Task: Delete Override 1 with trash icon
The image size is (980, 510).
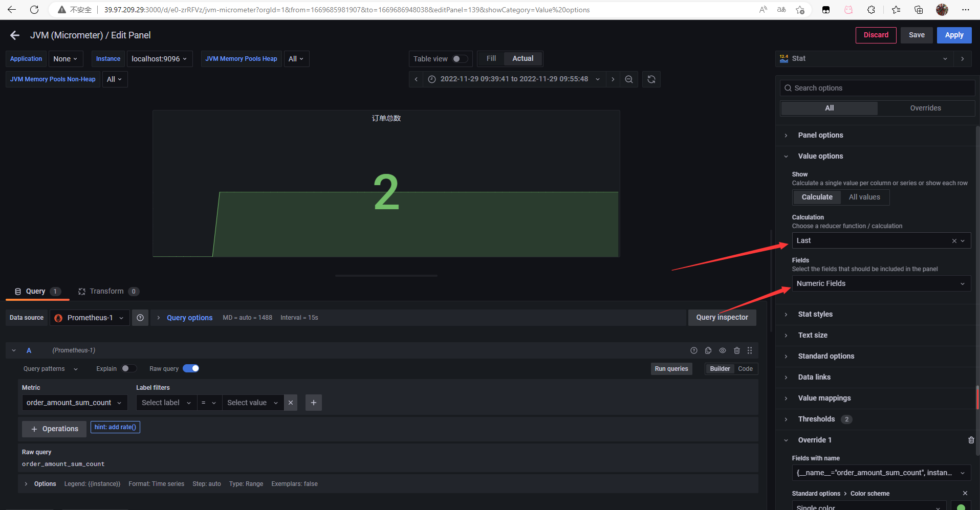Action: click(x=971, y=440)
